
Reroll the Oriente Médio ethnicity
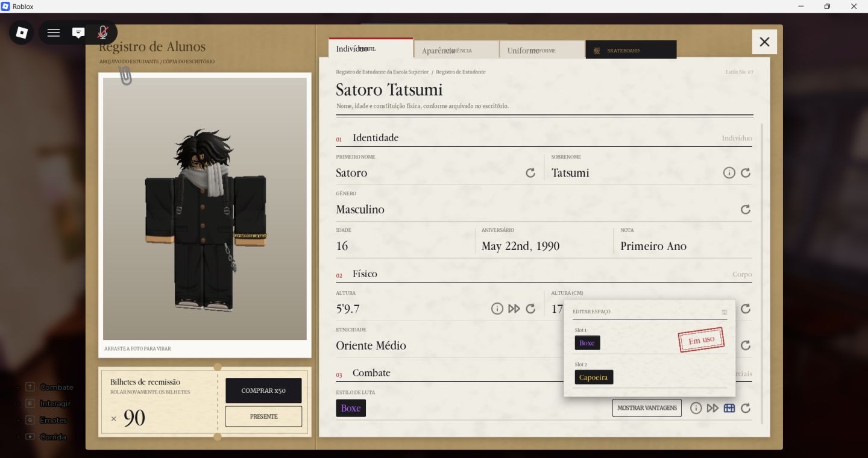point(746,345)
